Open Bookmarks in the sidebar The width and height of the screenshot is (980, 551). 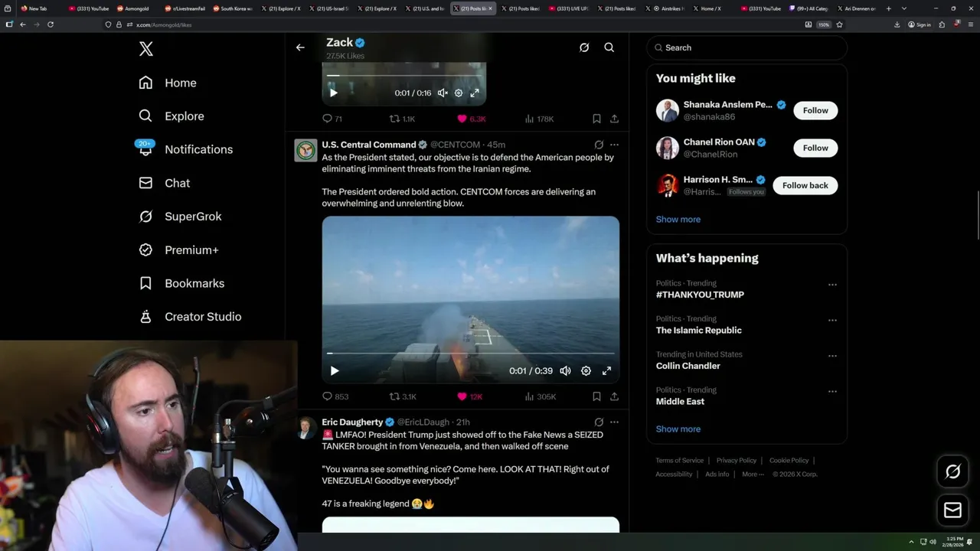(x=181, y=283)
